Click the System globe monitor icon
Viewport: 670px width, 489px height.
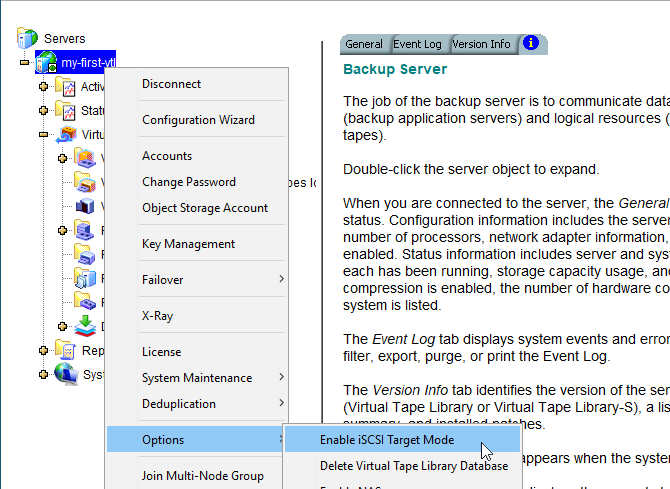(x=66, y=374)
